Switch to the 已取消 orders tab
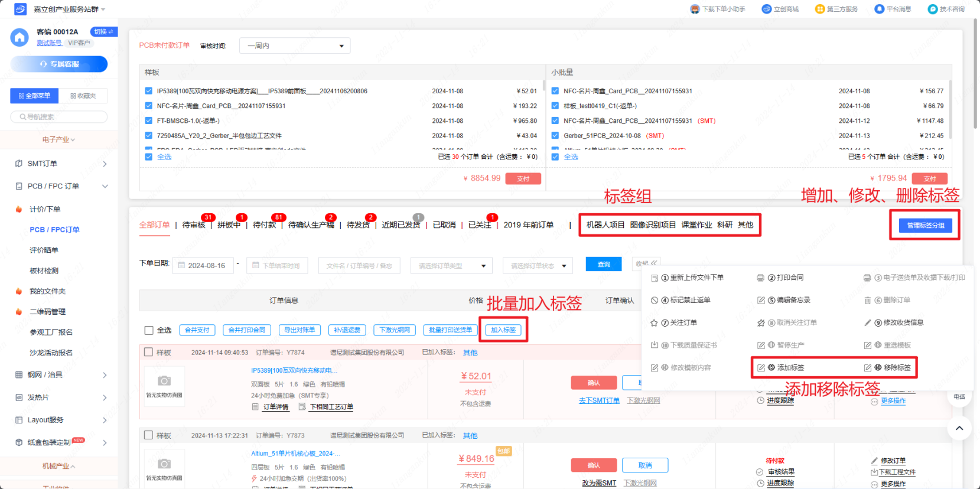The width and height of the screenshot is (980, 489). coord(444,225)
